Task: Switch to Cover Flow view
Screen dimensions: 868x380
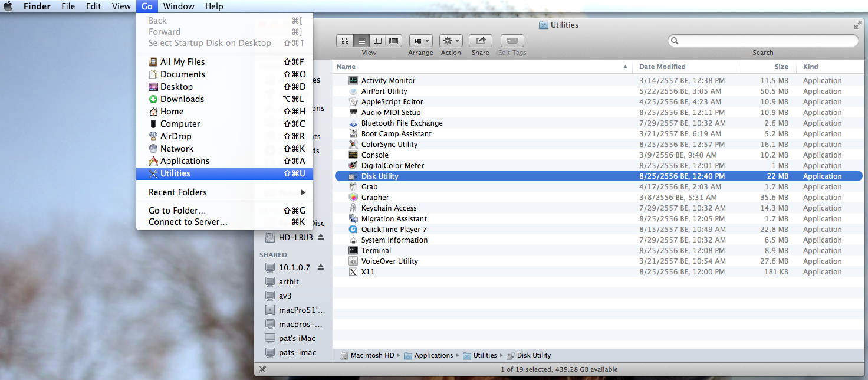Action: point(394,41)
